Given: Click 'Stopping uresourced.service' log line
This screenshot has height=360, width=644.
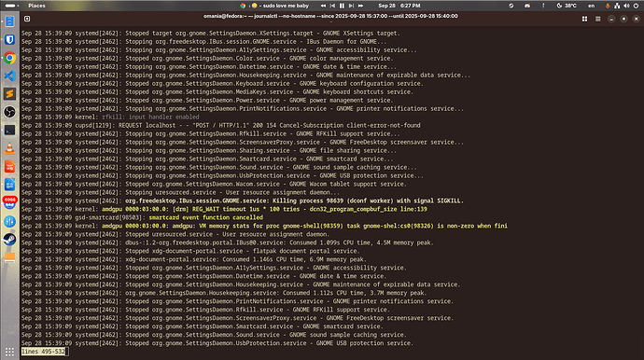Looking at the screenshot, I should coord(180,192).
